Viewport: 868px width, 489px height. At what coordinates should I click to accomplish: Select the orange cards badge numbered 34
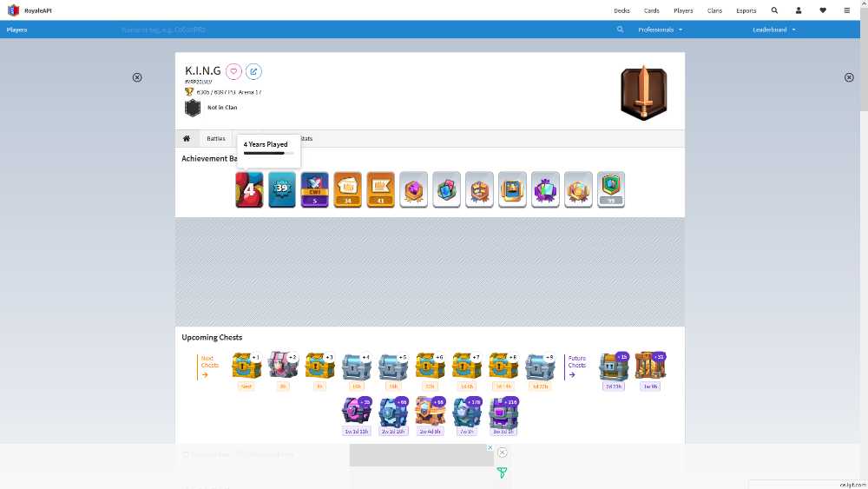[x=348, y=190]
